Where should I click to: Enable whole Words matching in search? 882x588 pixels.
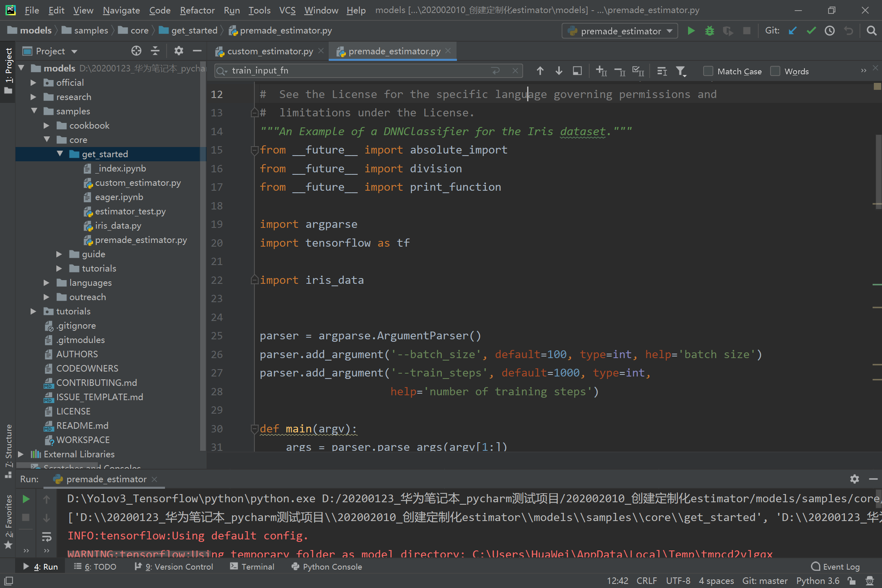pos(775,71)
